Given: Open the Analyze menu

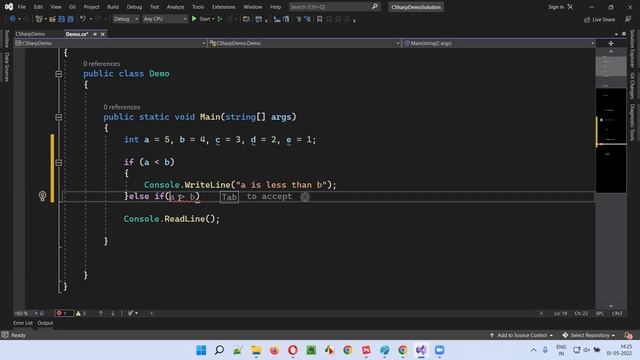Looking at the screenshot, I should 175,7.
